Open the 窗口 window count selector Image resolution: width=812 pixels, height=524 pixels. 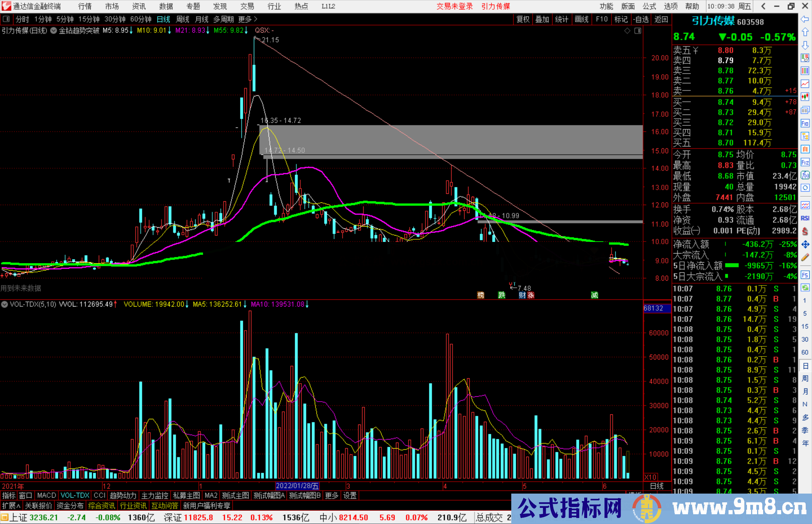(x=26, y=495)
